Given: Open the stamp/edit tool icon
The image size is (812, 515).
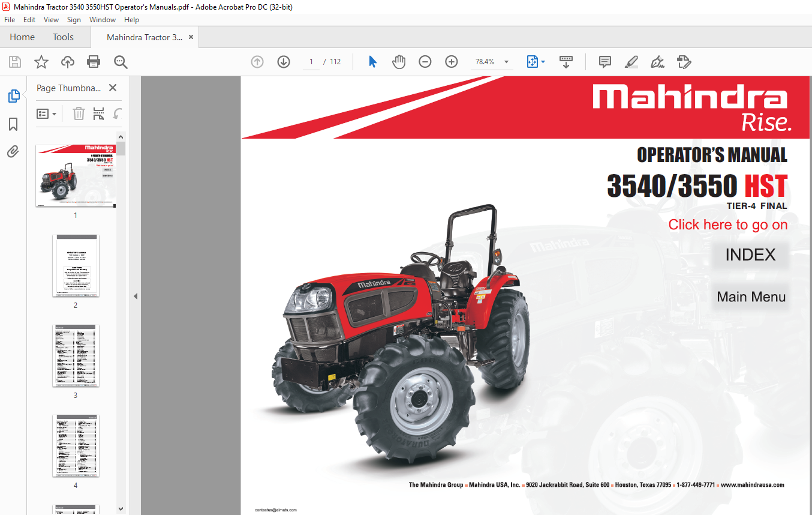Looking at the screenshot, I should pos(684,62).
